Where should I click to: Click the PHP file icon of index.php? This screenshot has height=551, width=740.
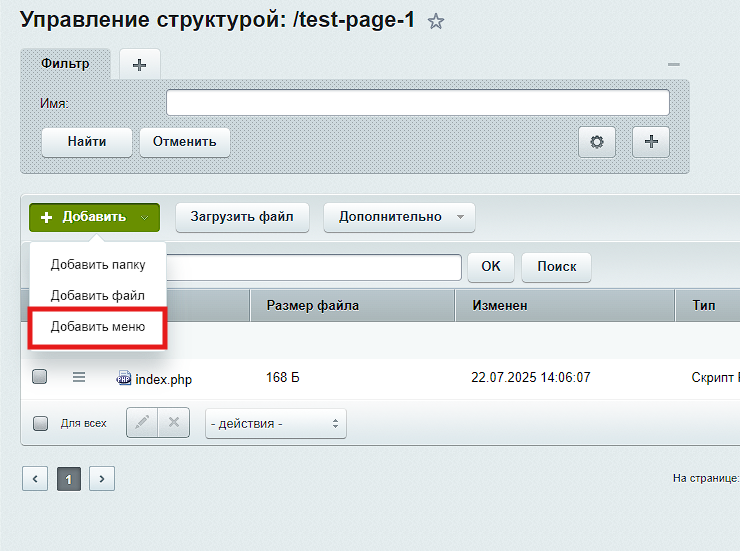coord(124,378)
